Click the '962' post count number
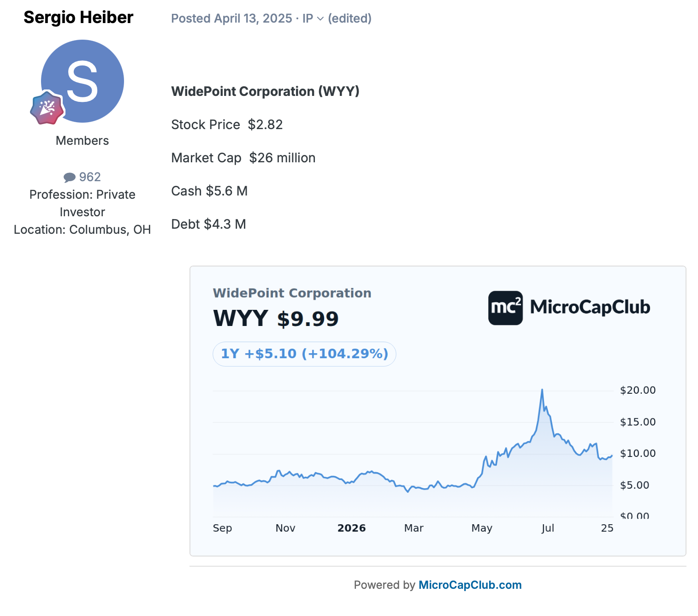The width and height of the screenshot is (698, 616). coord(90,177)
